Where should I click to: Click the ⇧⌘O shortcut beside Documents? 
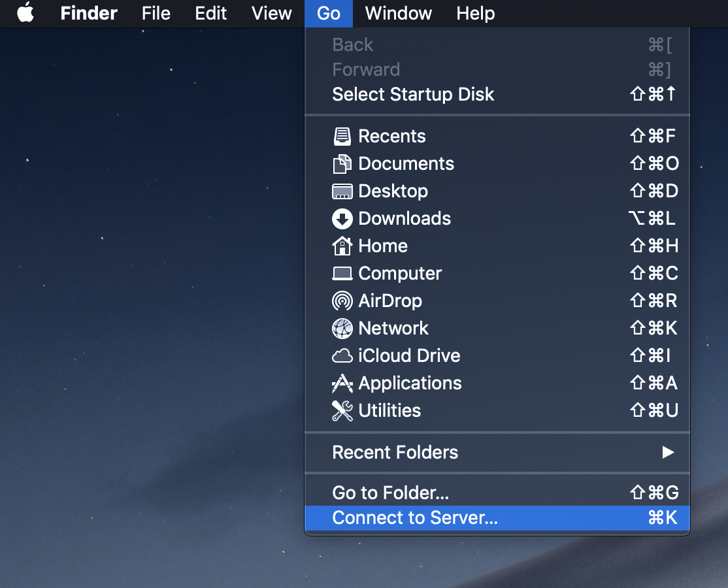click(654, 163)
